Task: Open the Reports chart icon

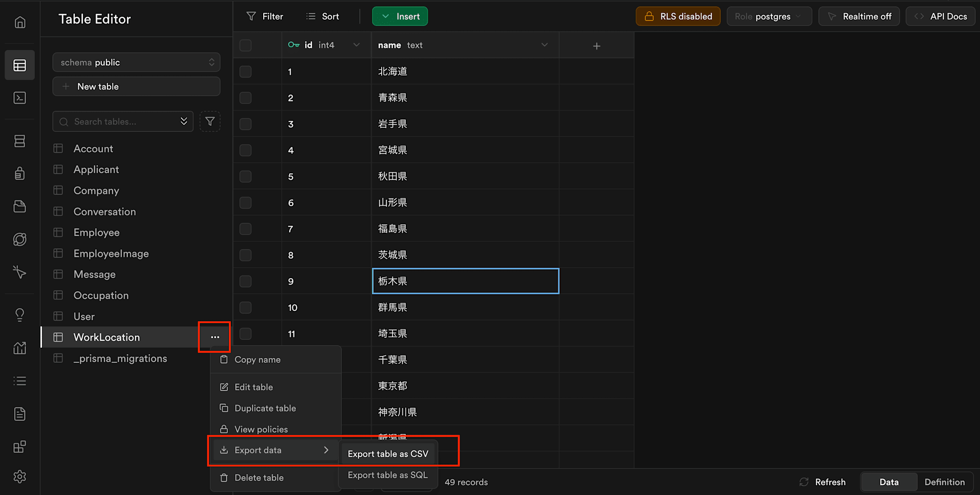Action: (x=20, y=348)
